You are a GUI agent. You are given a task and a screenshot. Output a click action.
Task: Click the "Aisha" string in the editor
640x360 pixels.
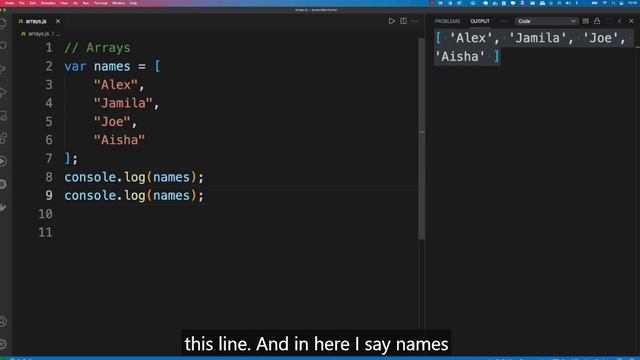(119, 140)
